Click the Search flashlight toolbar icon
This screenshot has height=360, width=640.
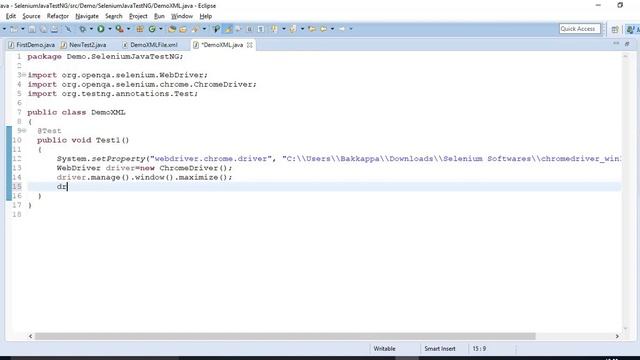pos(195,29)
